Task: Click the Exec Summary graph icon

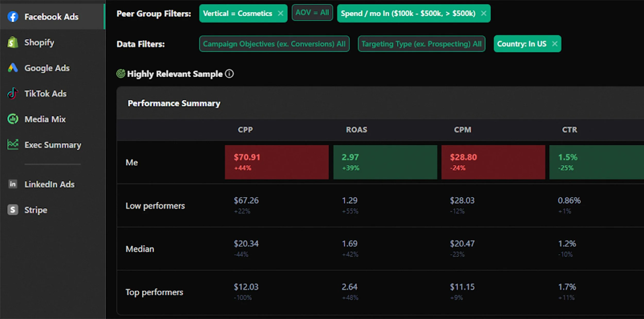Action: click(x=13, y=145)
